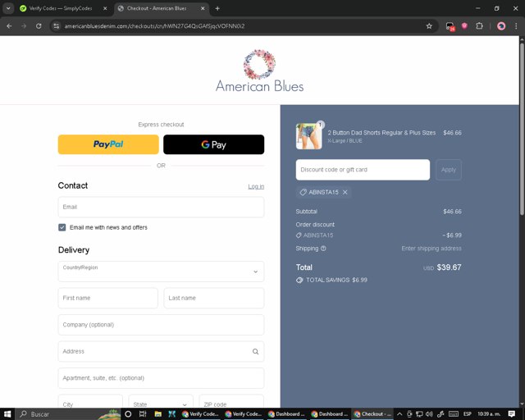The image size is (525, 420).
Task: Open the volume speaker tray icon
Action: (x=429, y=414)
